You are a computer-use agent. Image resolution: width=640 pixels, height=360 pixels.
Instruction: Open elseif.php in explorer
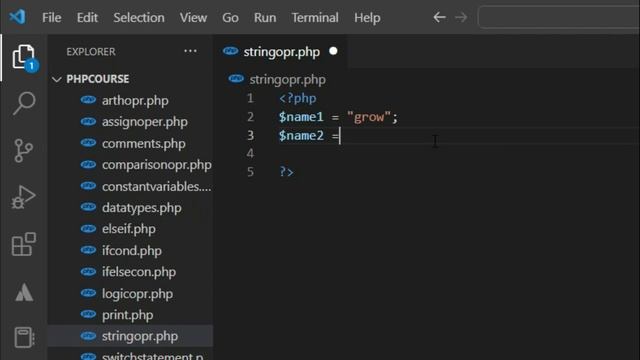coord(131,229)
